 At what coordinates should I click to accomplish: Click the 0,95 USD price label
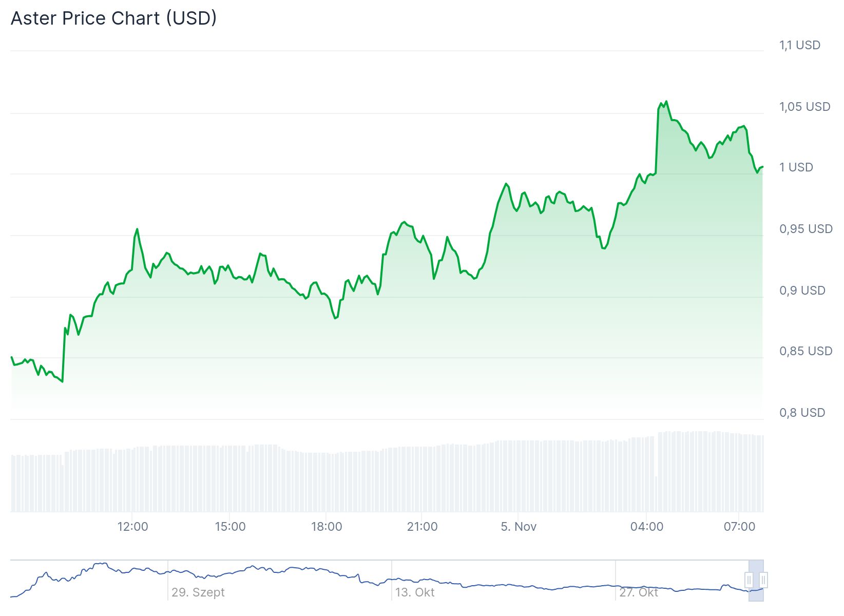point(805,229)
